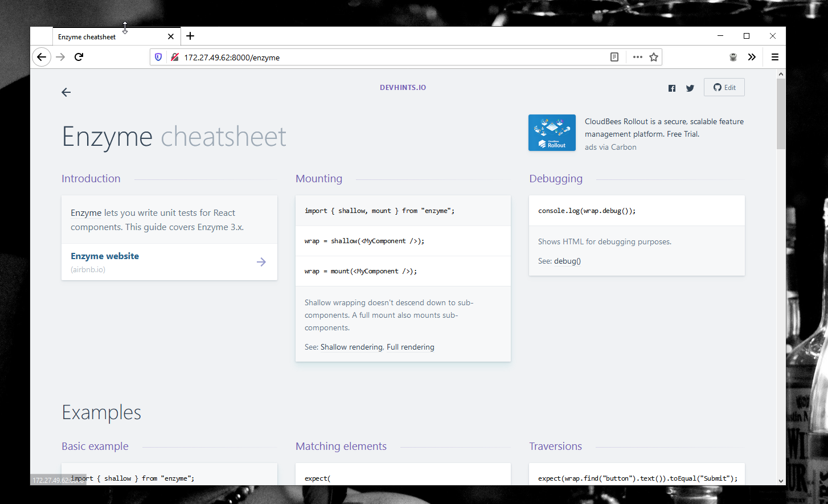Viewport: 828px width, 504px height.
Task: Click the CloudBees Rollout ad image
Action: 552,133
